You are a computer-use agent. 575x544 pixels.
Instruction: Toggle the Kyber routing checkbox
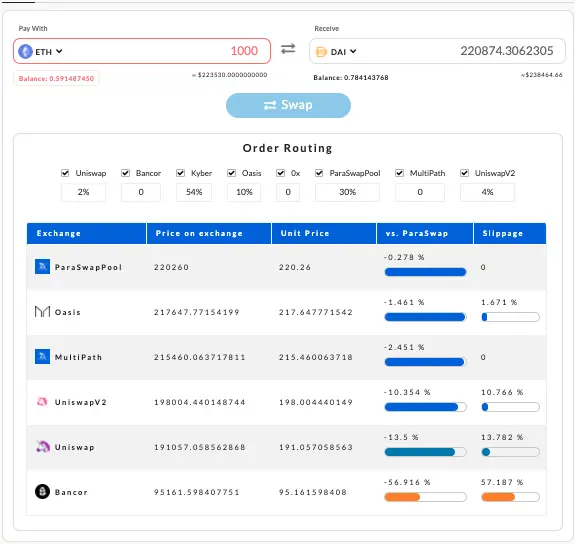[x=180, y=173]
